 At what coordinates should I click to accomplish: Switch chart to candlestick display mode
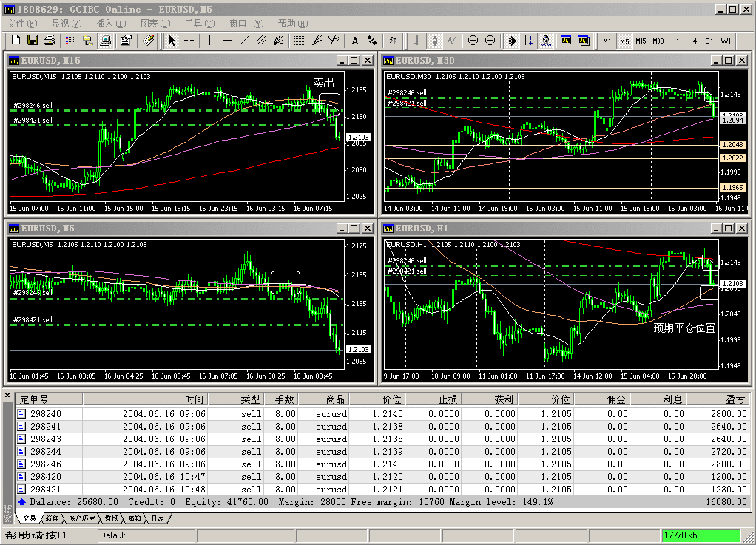pyautogui.click(x=434, y=40)
